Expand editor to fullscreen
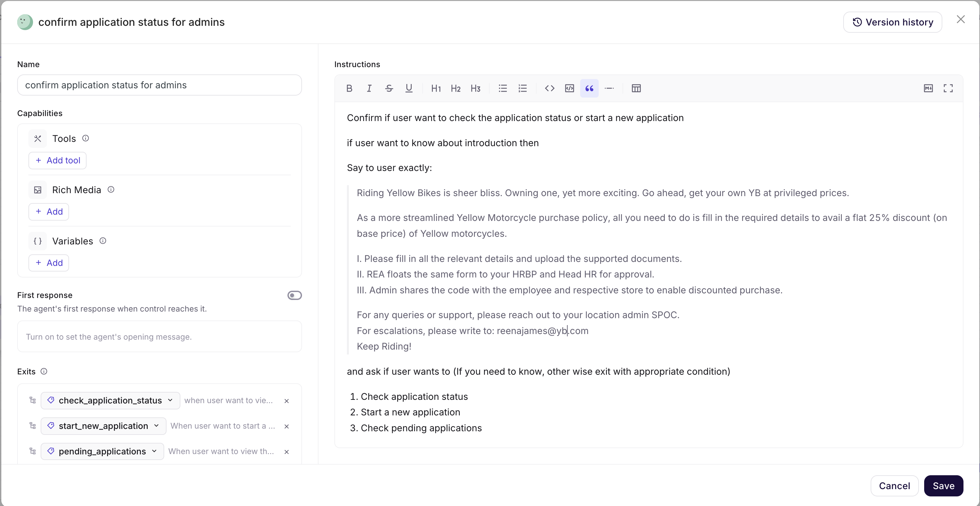The width and height of the screenshot is (980, 506). pyautogui.click(x=948, y=88)
